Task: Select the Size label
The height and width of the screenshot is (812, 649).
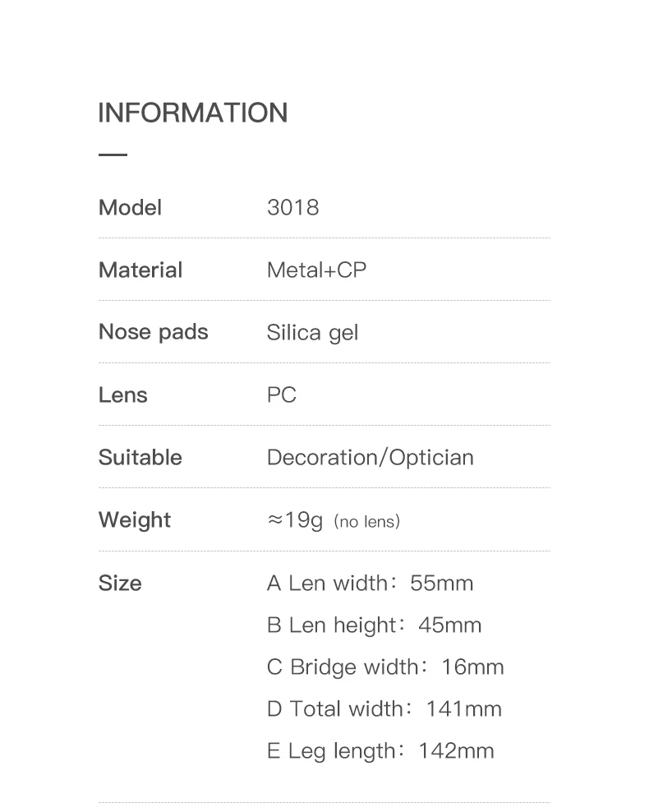Action: pos(120,583)
